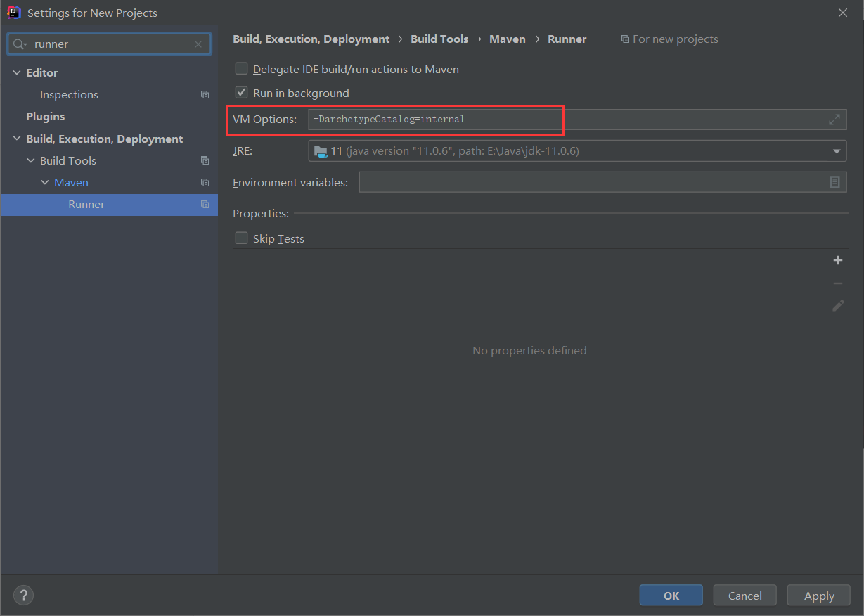864x616 pixels.
Task: Collapse the Maven tree node
Action: [x=45, y=183]
